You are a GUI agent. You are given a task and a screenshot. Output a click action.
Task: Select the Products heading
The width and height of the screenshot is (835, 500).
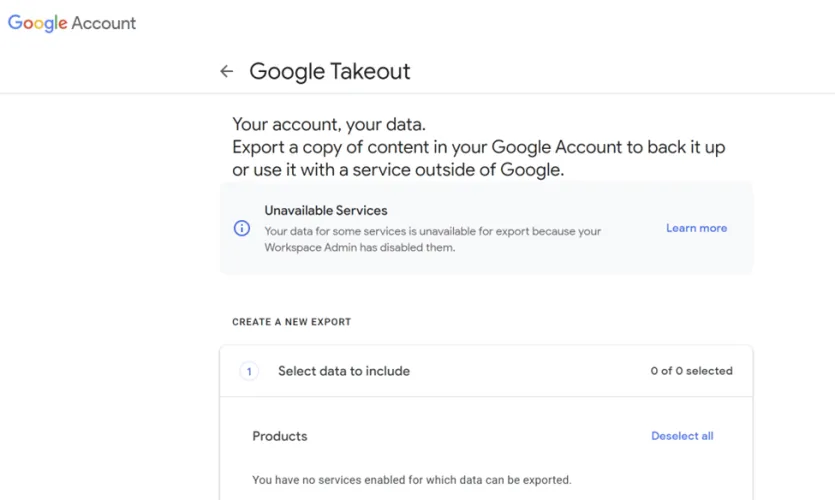[x=280, y=436]
